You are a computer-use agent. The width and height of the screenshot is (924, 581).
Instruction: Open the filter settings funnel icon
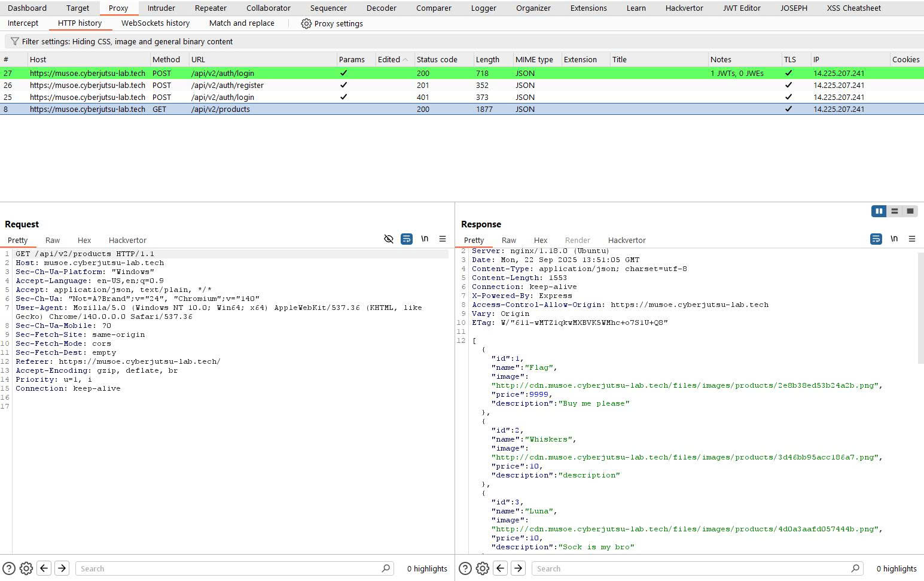click(14, 41)
